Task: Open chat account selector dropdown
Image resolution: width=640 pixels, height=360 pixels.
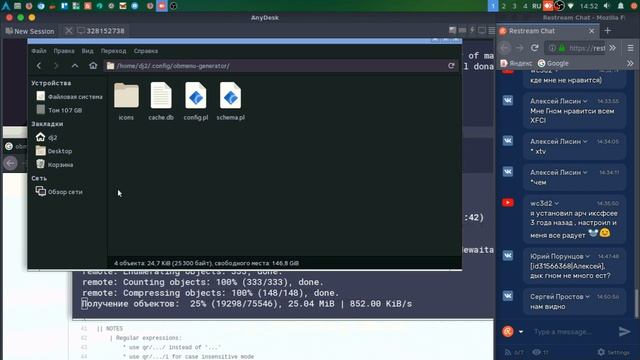Action: [521, 332]
